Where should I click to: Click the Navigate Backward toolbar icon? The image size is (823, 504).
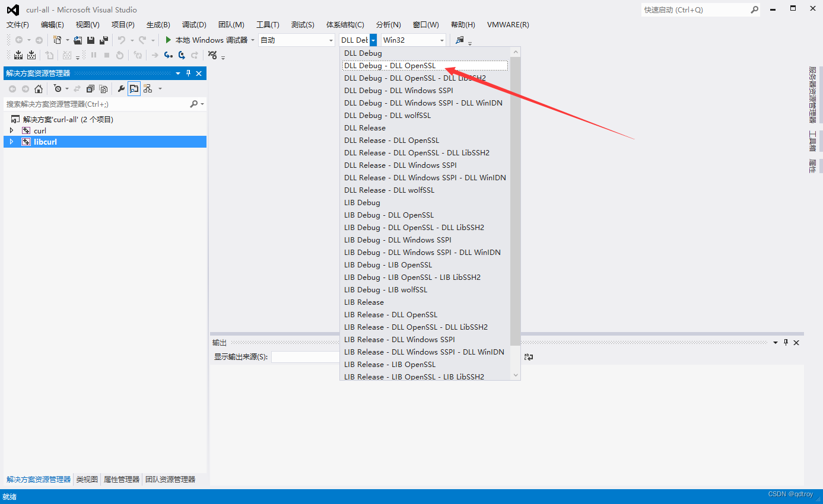coord(19,40)
